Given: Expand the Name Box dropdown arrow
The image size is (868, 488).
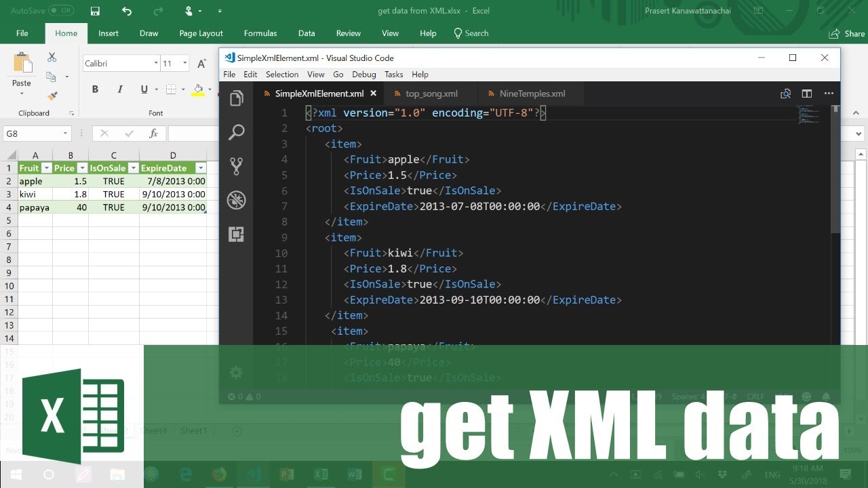Looking at the screenshot, I should coord(65,134).
